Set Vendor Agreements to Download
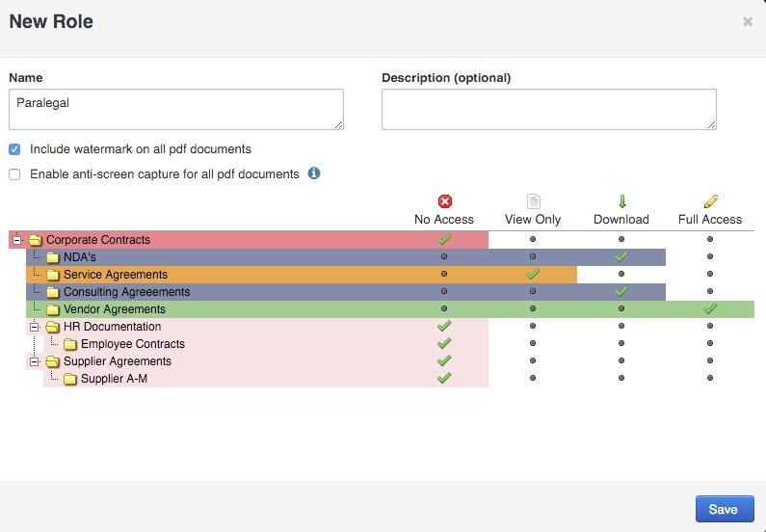Image resolution: width=766 pixels, height=532 pixels. tap(621, 308)
